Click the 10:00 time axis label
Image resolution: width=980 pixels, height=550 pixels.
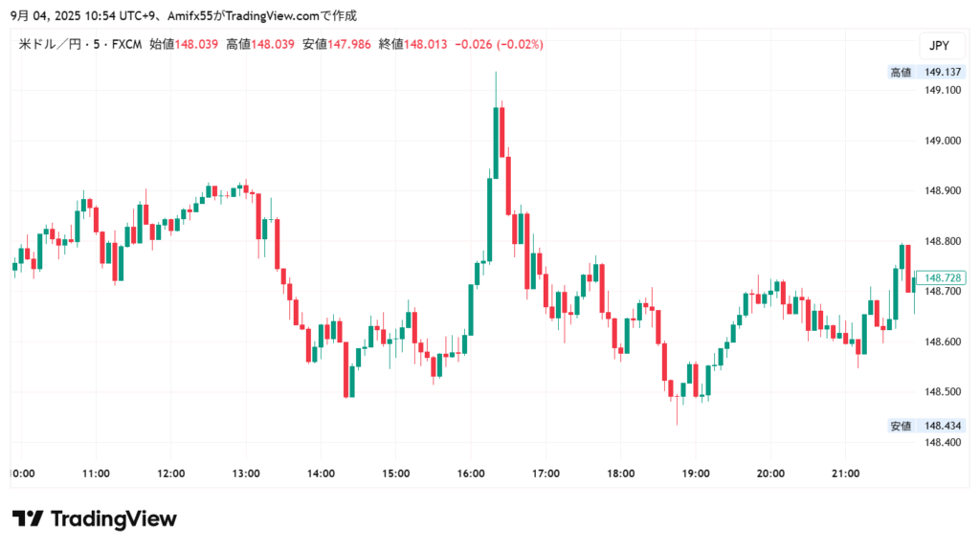click(x=23, y=473)
